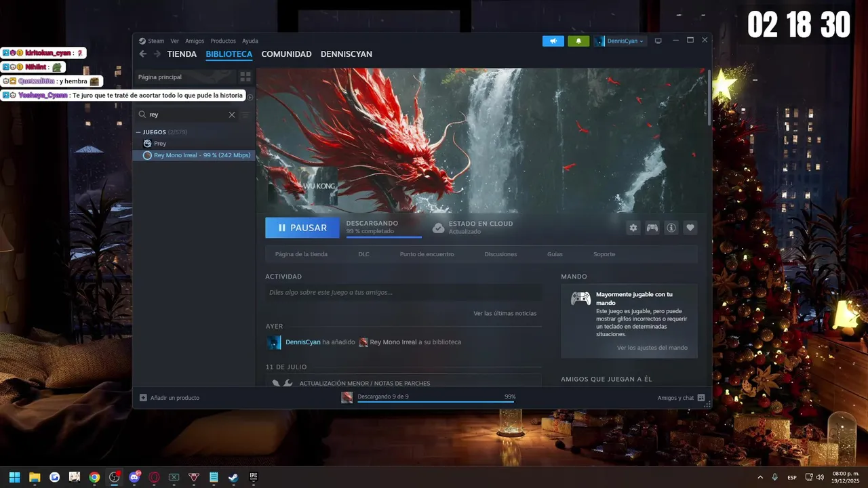This screenshot has width=868, height=488.
Task: Open Ver los ajustes del mando
Action: tap(652, 348)
